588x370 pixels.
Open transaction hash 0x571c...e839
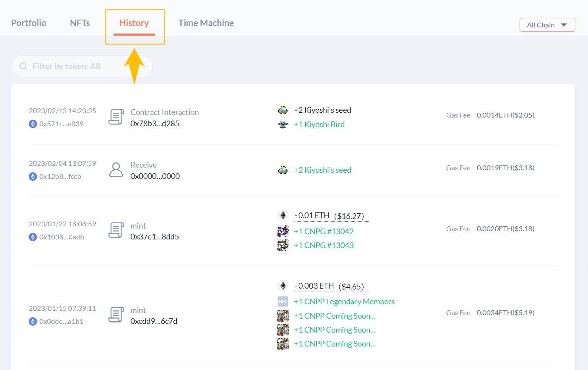61,124
